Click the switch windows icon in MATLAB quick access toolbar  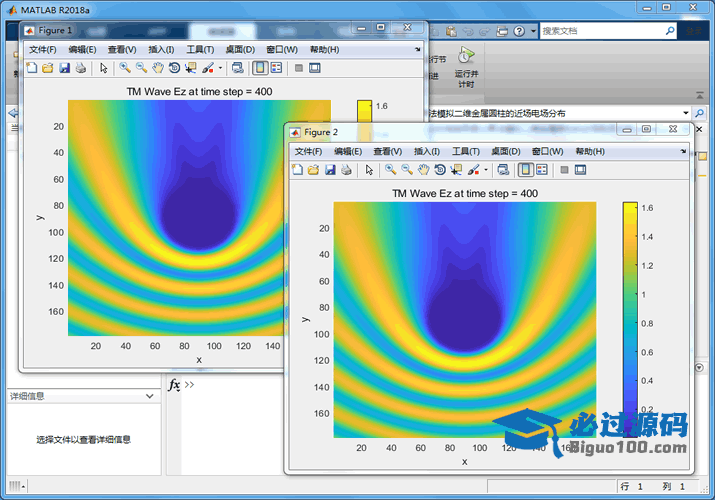(502, 31)
